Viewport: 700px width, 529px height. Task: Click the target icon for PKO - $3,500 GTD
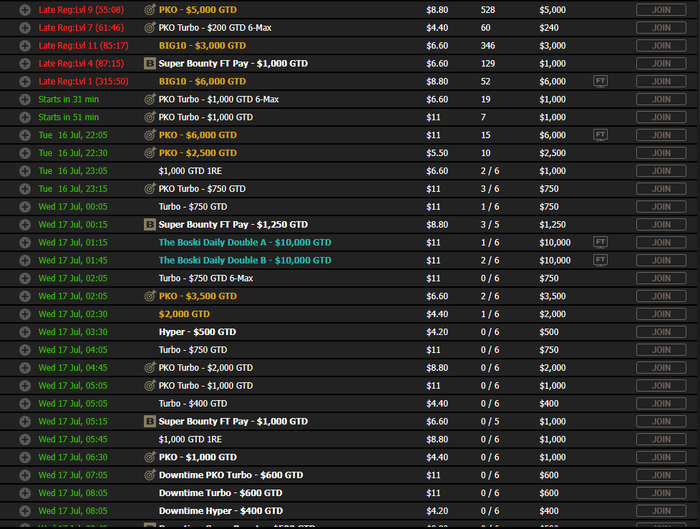pos(150,296)
